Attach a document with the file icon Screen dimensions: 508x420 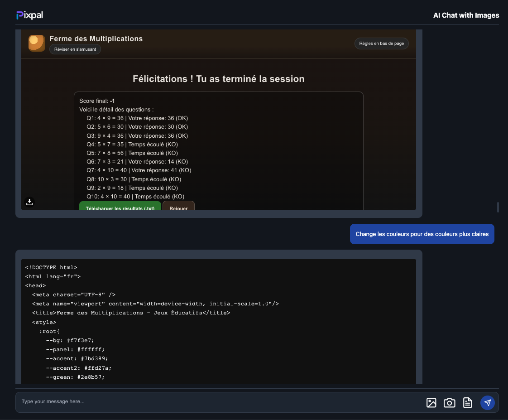click(x=467, y=402)
